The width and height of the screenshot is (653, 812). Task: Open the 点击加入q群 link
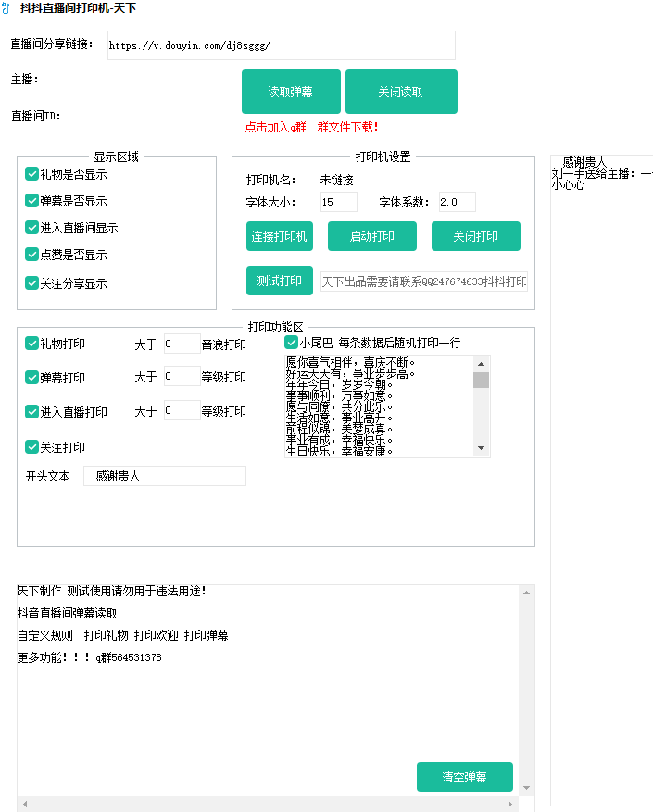[x=276, y=127]
